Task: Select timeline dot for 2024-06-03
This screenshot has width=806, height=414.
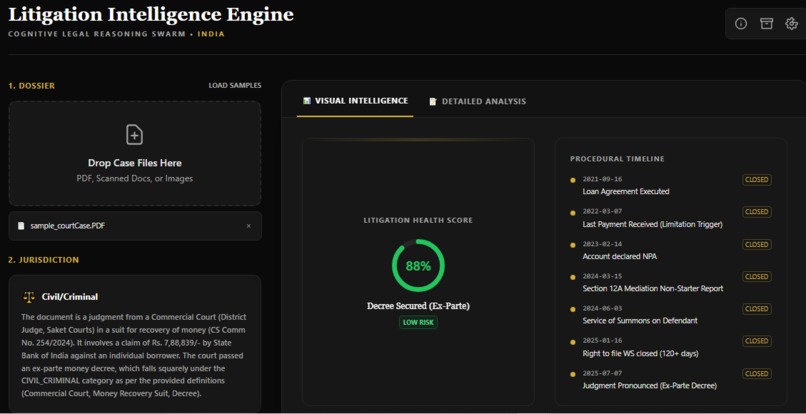Action: point(573,309)
